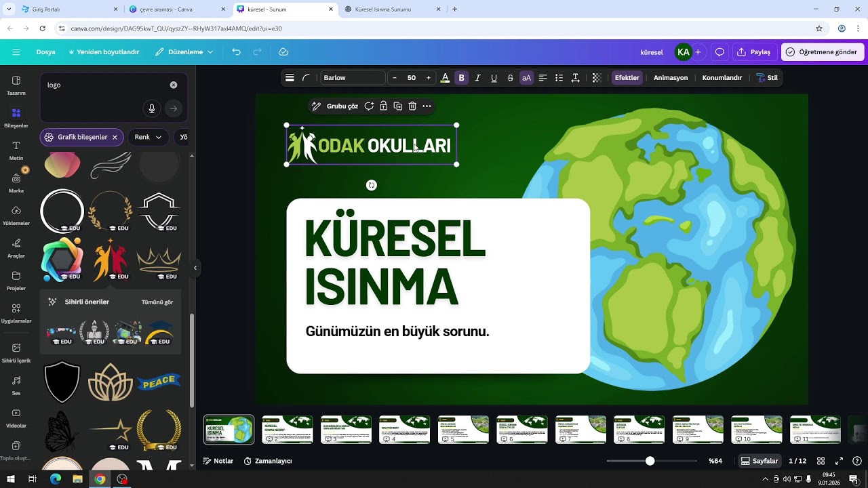Toggle italic formatting
Image resolution: width=868 pixels, height=488 pixels.
point(477,78)
